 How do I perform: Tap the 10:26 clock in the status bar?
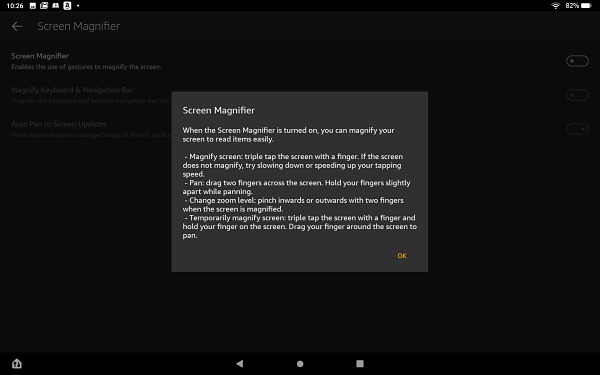[15, 6]
